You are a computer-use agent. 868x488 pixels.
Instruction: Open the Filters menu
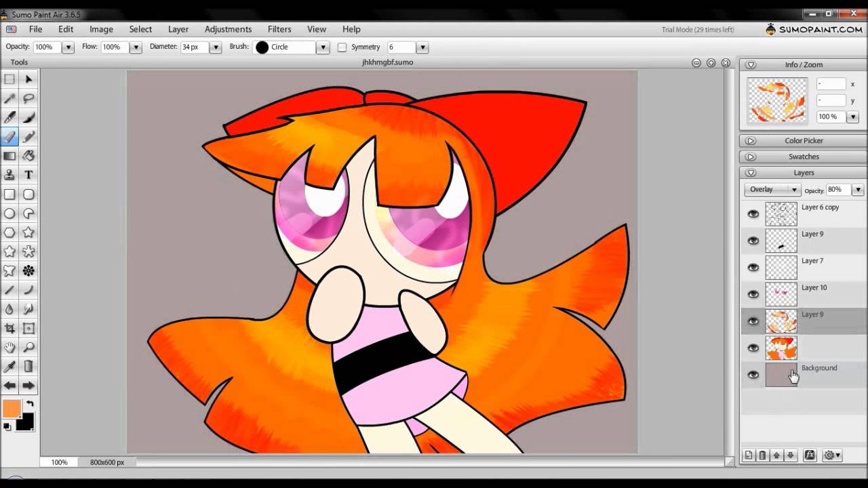click(x=279, y=29)
